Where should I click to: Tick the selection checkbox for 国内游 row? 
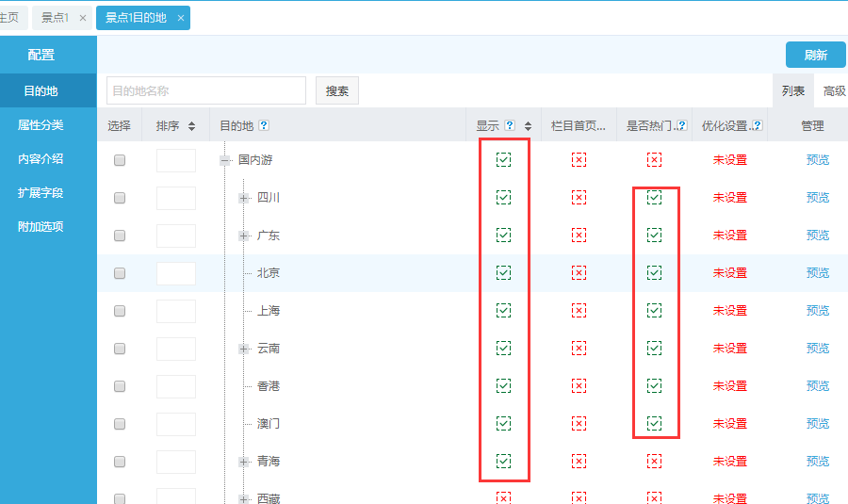pos(120,160)
